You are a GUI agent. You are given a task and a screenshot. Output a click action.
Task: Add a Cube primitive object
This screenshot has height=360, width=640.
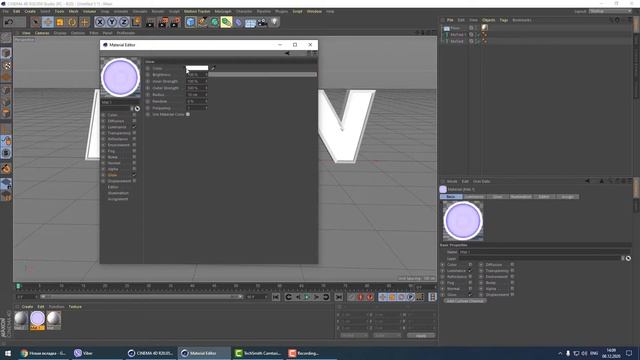click(190, 22)
